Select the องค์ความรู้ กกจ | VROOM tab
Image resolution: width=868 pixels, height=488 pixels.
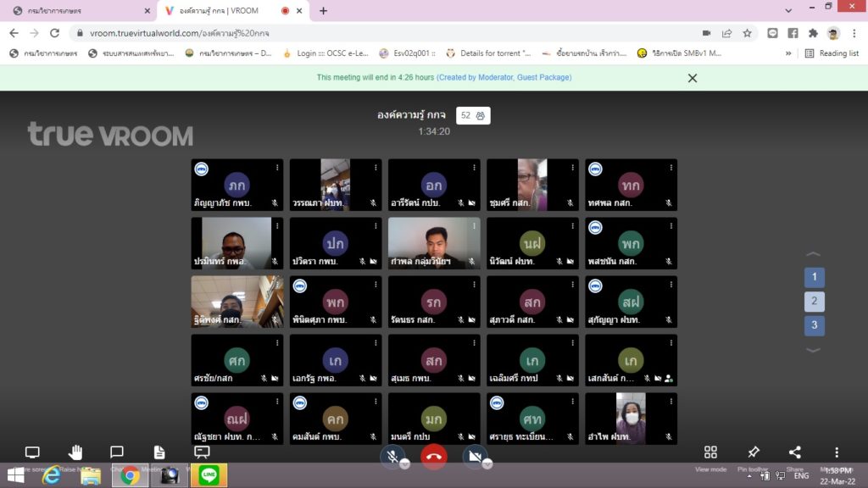click(x=232, y=10)
